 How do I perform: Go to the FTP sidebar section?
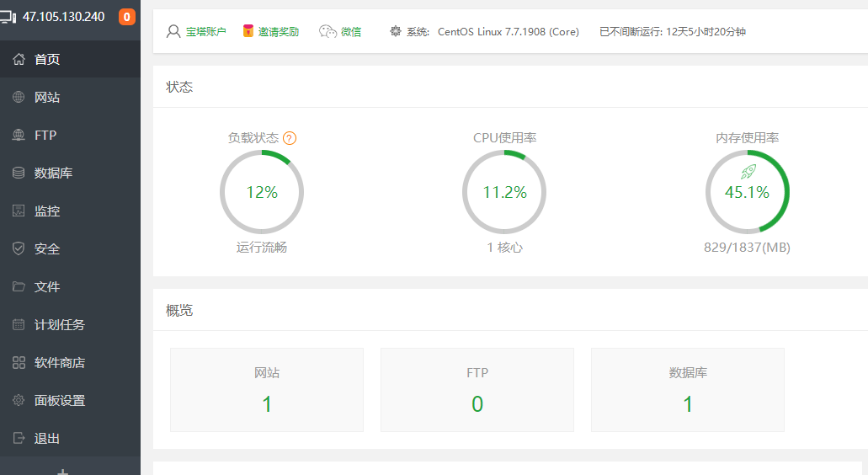click(71, 135)
